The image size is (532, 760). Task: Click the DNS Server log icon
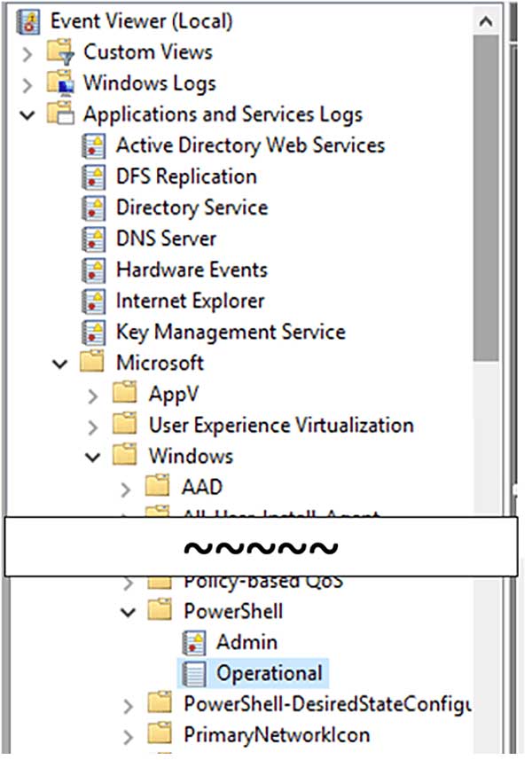[93, 239]
